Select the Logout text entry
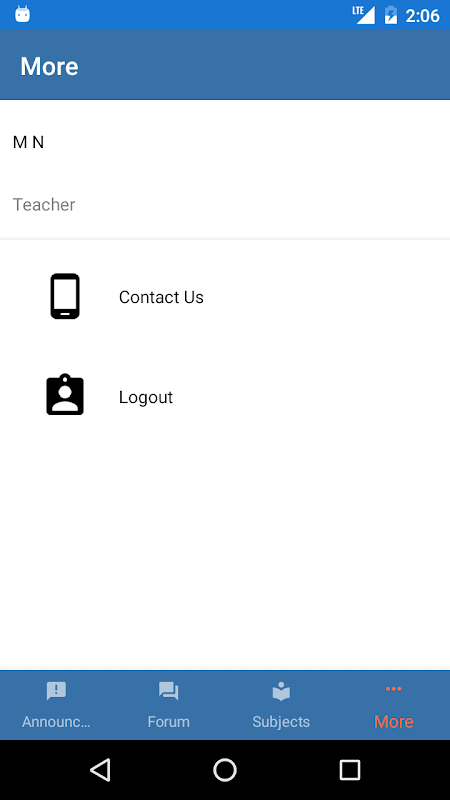450x800 pixels. click(146, 397)
